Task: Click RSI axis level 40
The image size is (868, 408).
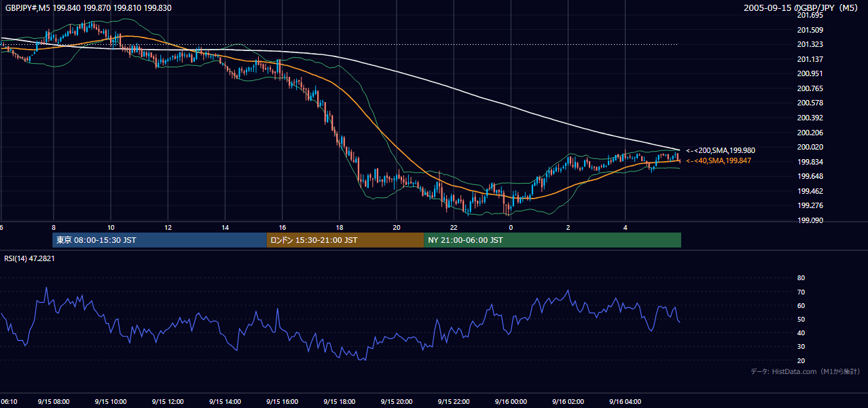Action: point(801,333)
